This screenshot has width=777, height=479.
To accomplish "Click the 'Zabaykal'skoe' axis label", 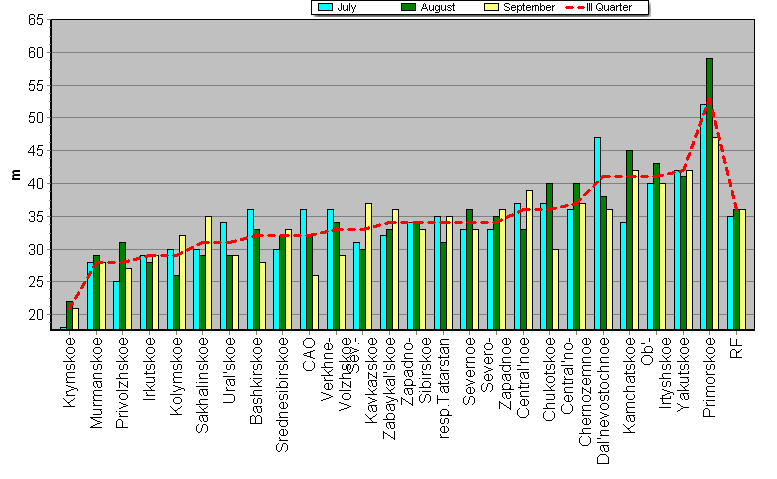I will pos(389,388).
